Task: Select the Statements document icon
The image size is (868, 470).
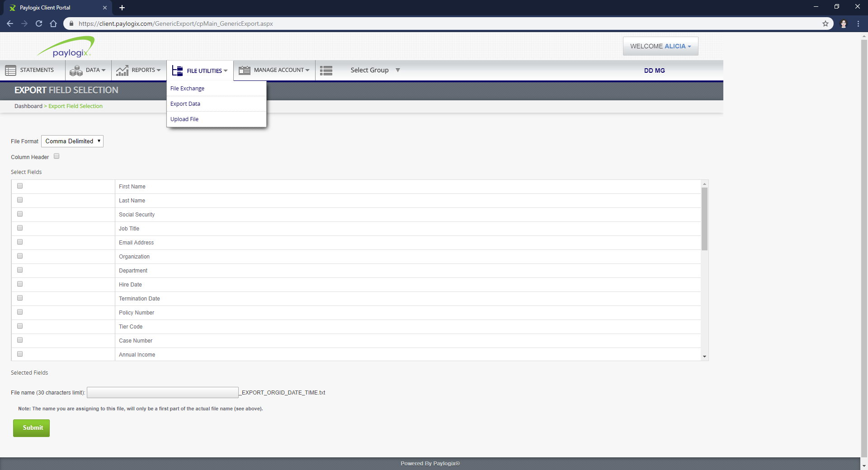Action: 10,70
